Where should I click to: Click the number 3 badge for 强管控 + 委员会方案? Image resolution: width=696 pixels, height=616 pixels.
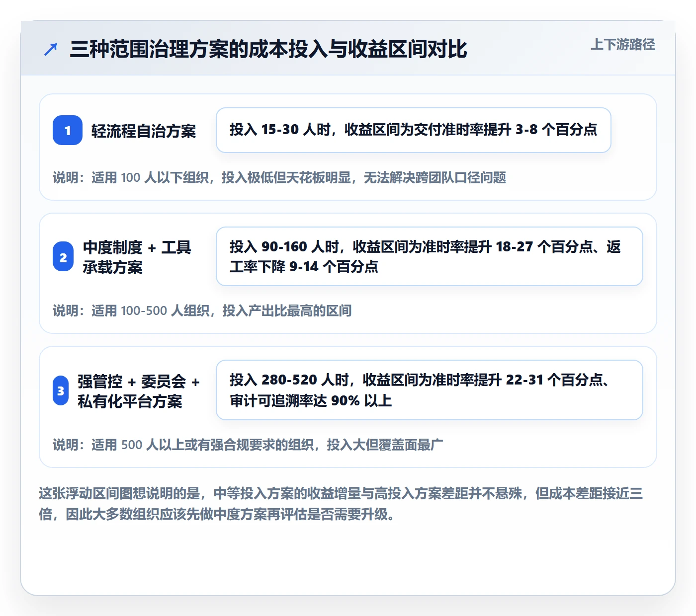(61, 390)
